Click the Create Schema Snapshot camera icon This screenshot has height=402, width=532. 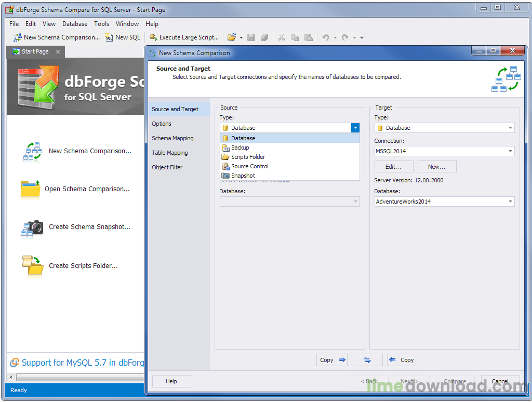[x=32, y=228]
